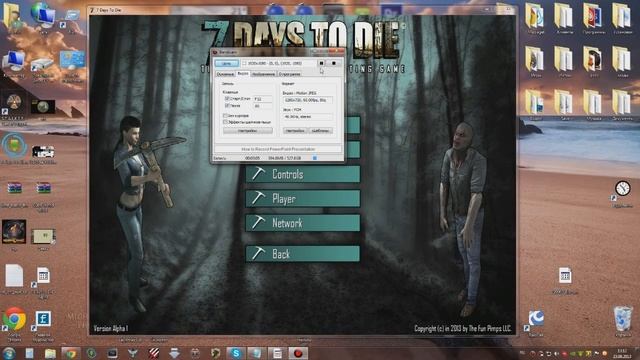Click the Bandicam red record taskbar icon
Viewport: 640px width, 360px height.
click(298, 353)
